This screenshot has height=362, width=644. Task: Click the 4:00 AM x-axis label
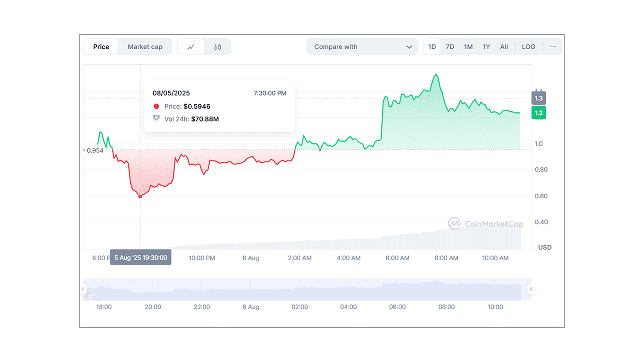pyautogui.click(x=348, y=258)
